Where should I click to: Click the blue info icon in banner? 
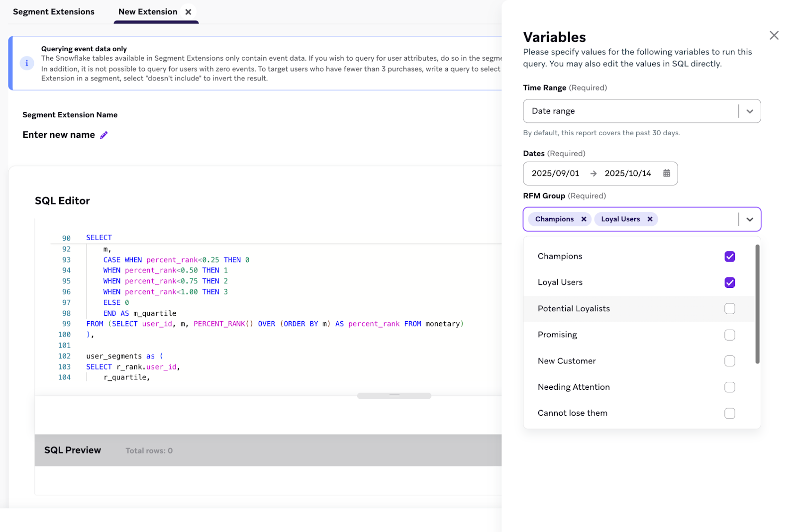[x=27, y=63]
